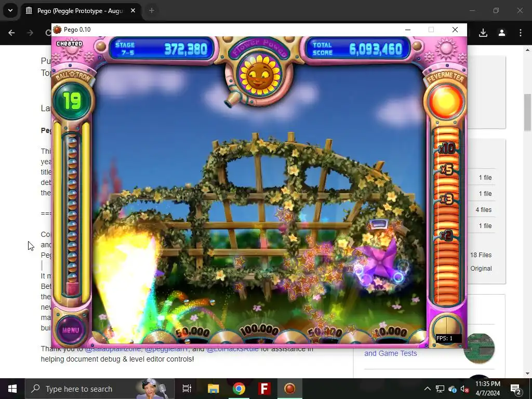Image resolution: width=532 pixels, height=399 pixels.
Task: Open the browser downloads icon
Action: 483,33
